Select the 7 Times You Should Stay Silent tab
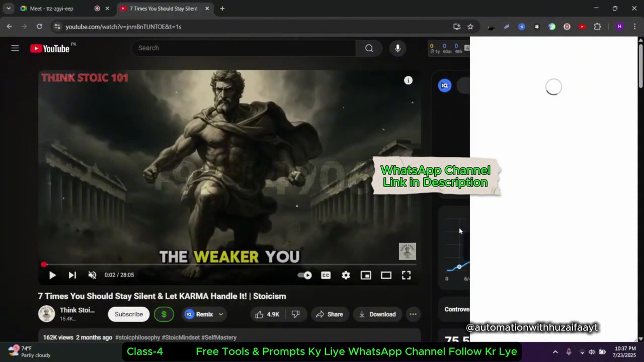 point(164,9)
